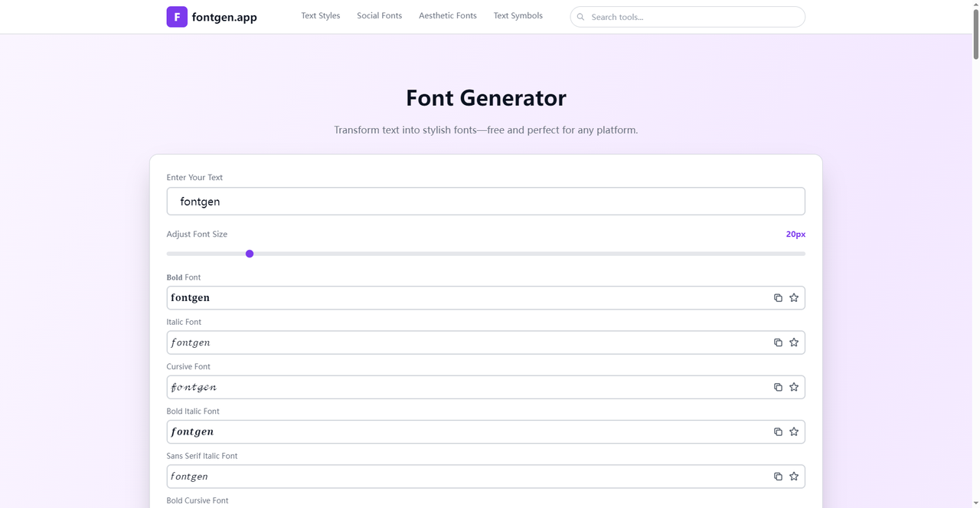Click the Enter Your Text input box

coord(485,202)
